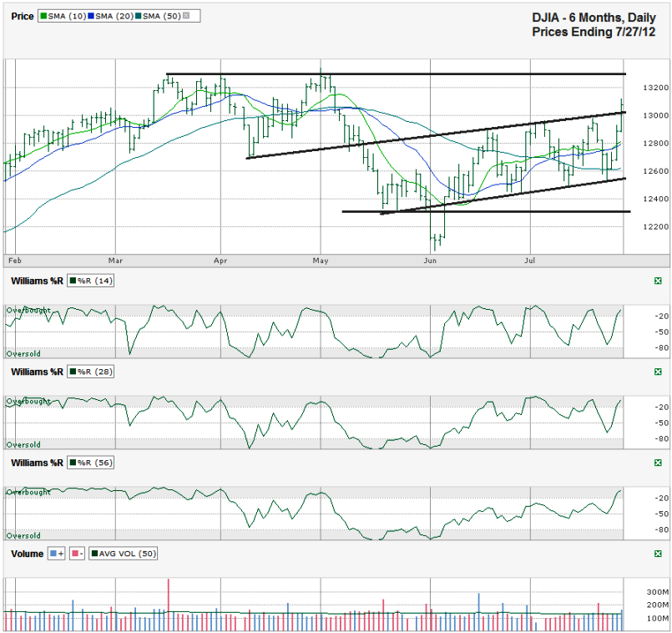Click the Williams %R heading above %R (56)

click(x=37, y=463)
